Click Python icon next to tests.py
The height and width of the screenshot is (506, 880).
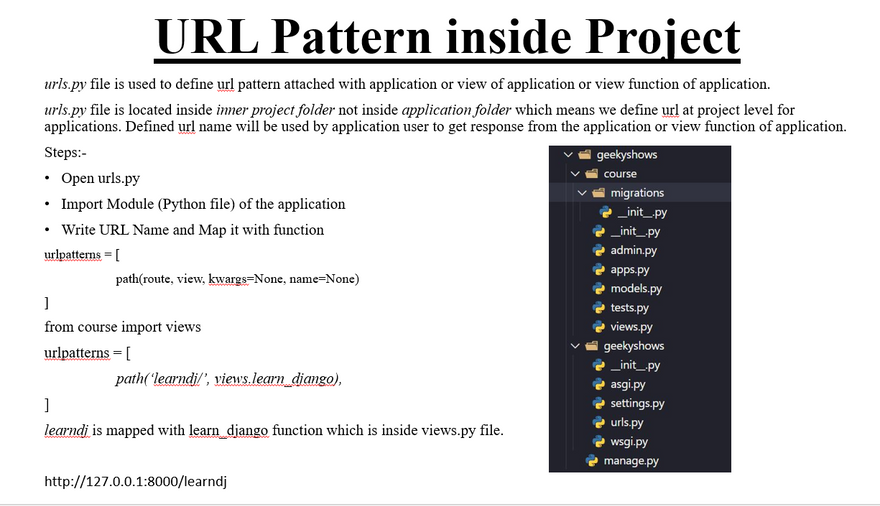599,307
